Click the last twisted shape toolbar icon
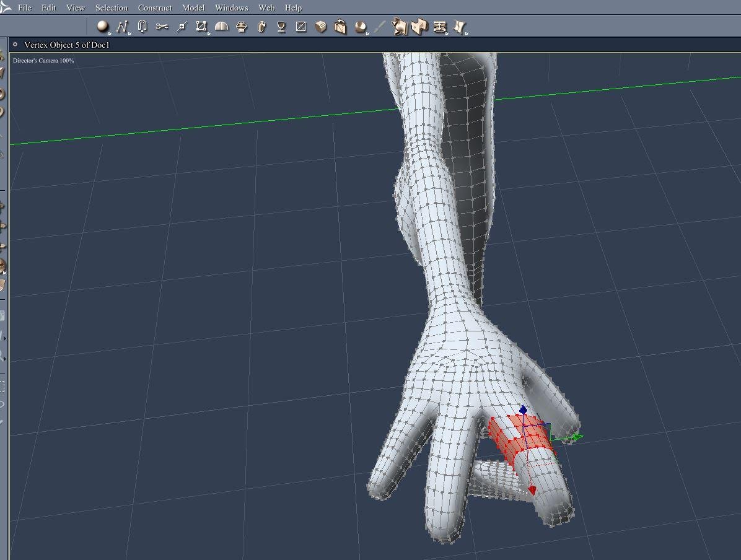The height and width of the screenshot is (560, 741). click(459, 27)
